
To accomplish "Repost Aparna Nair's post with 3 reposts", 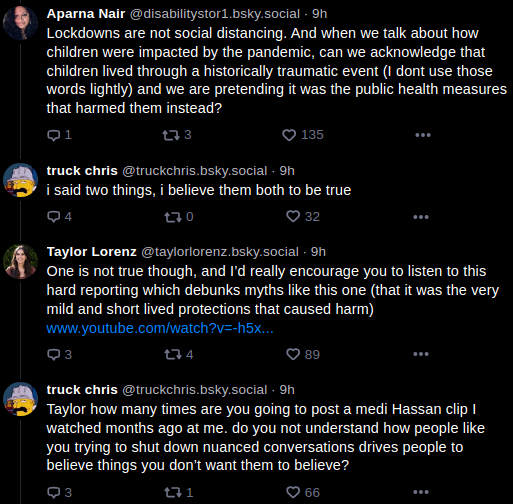I will (x=177, y=135).
